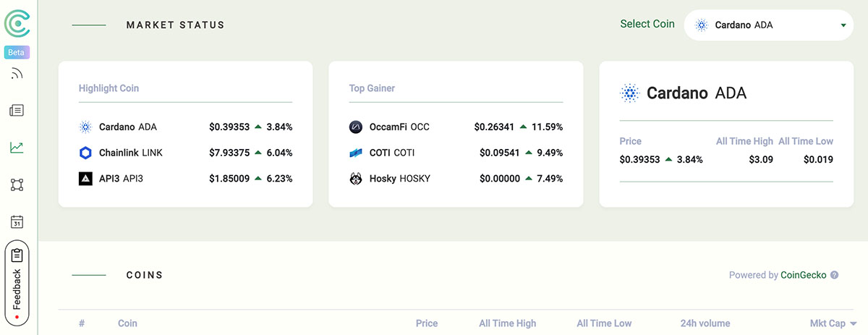Open the news page sidebar icon
The height and width of the screenshot is (335, 868).
[x=17, y=111]
